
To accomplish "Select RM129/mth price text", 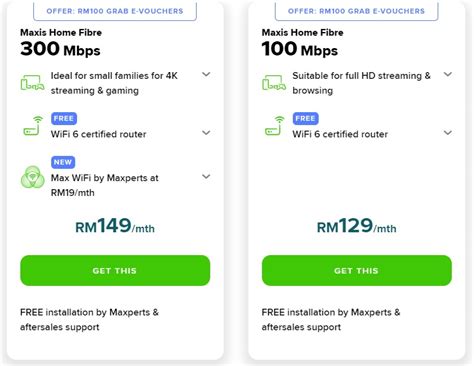I will [357, 226].
